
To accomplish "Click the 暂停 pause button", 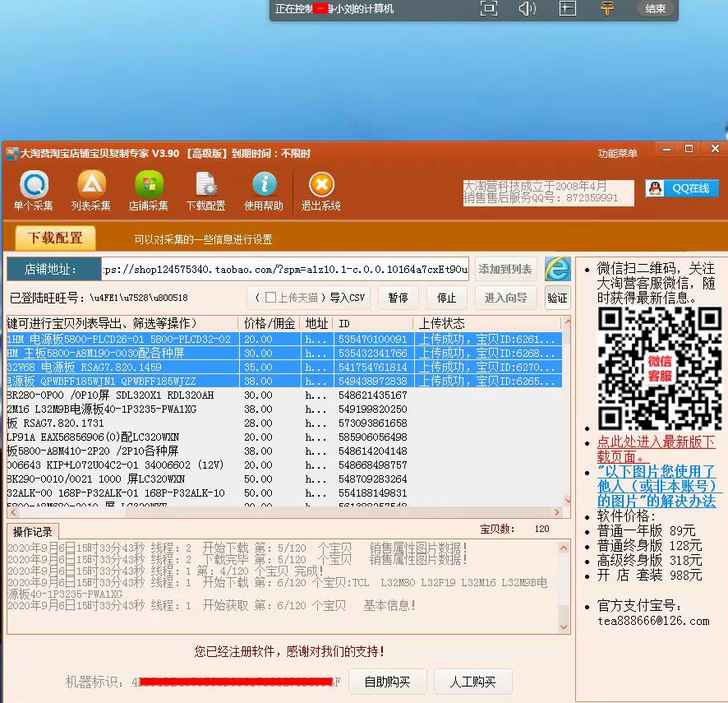I will pyautogui.click(x=398, y=298).
